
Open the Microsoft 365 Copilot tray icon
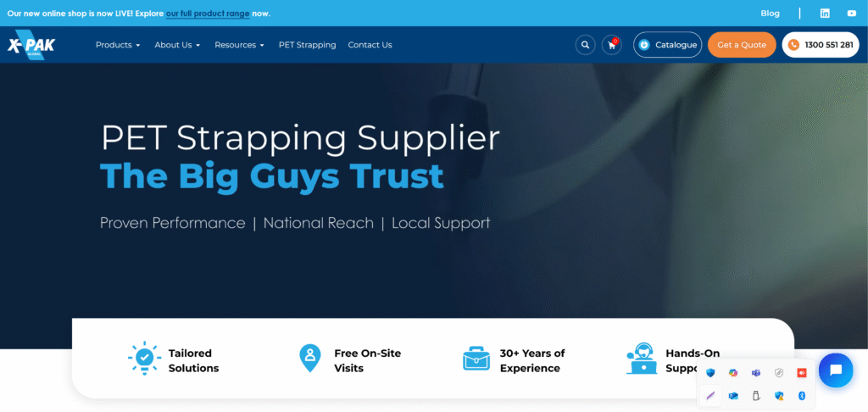[x=733, y=373]
